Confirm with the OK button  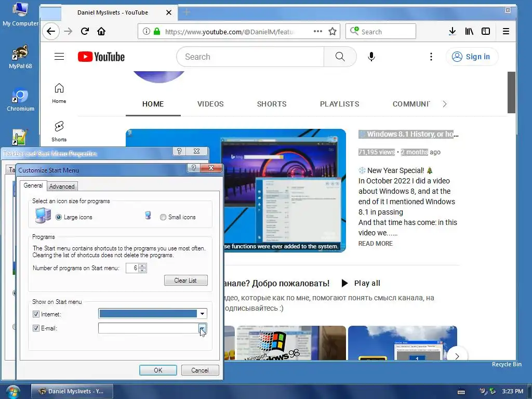click(158, 370)
